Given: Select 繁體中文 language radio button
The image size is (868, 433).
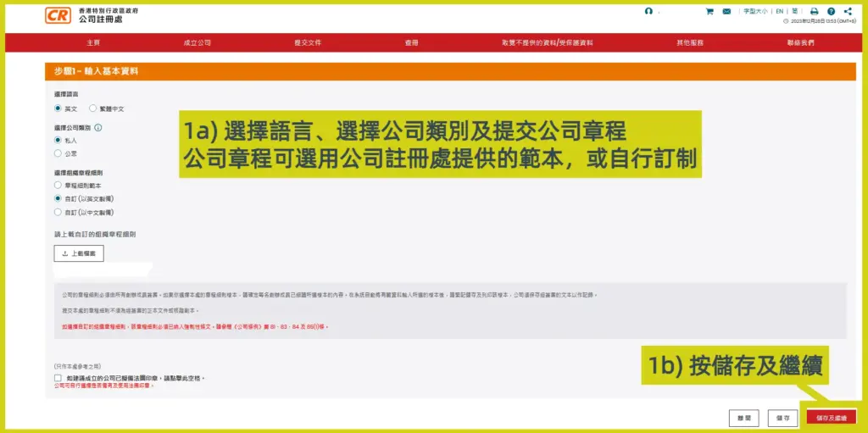Looking at the screenshot, I should coord(94,109).
